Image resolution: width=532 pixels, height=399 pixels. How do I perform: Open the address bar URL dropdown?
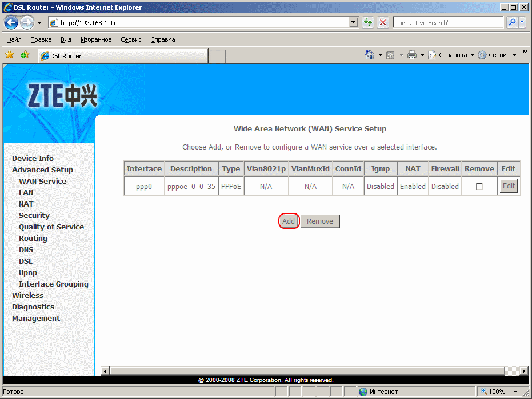pos(354,23)
